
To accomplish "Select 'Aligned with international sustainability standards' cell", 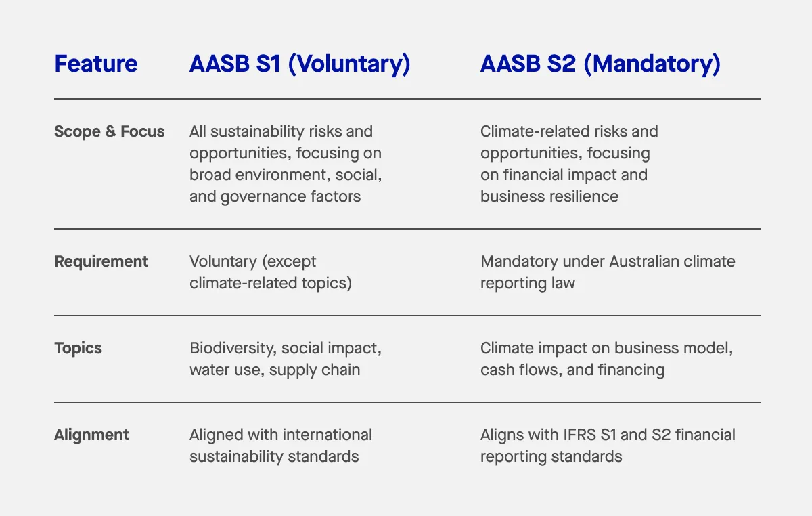I will (x=281, y=446).
